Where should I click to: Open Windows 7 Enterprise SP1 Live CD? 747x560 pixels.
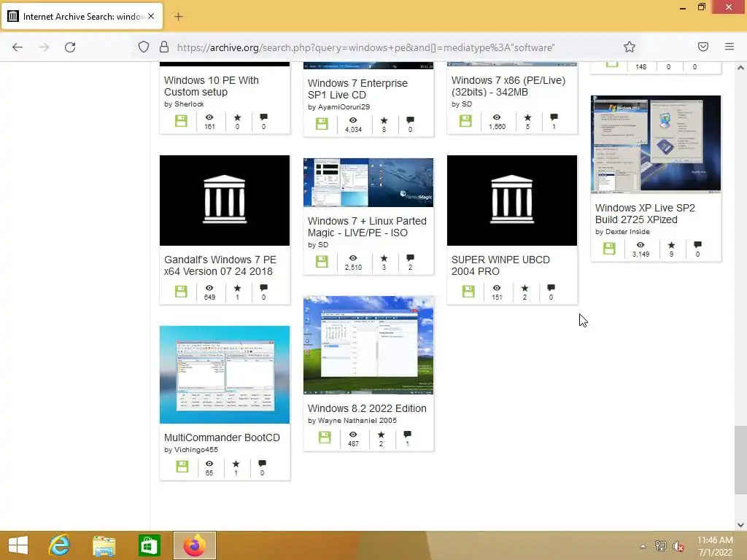(x=357, y=89)
